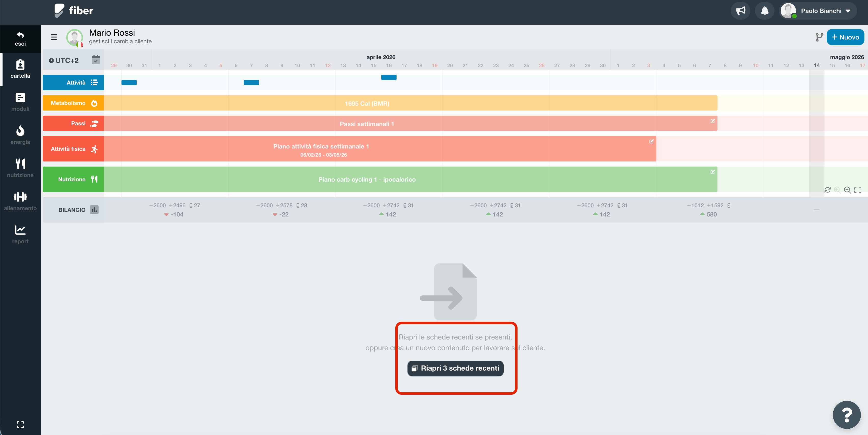
Task: Open the help question mark button
Action: [x=846, y=415]
